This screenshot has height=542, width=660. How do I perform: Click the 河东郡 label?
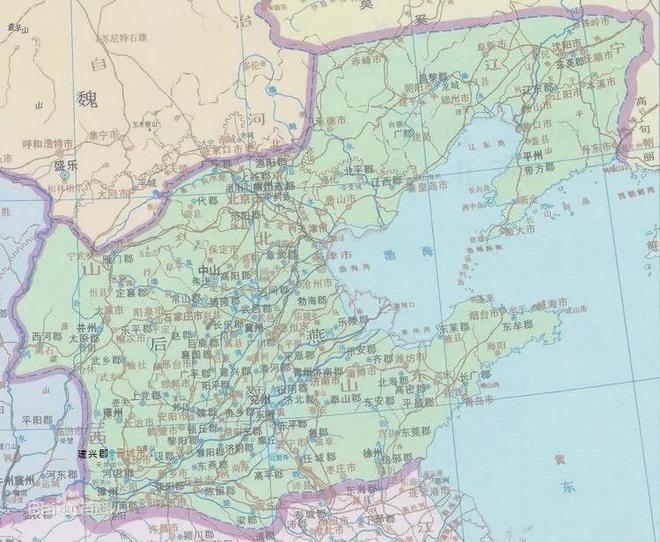63,474
